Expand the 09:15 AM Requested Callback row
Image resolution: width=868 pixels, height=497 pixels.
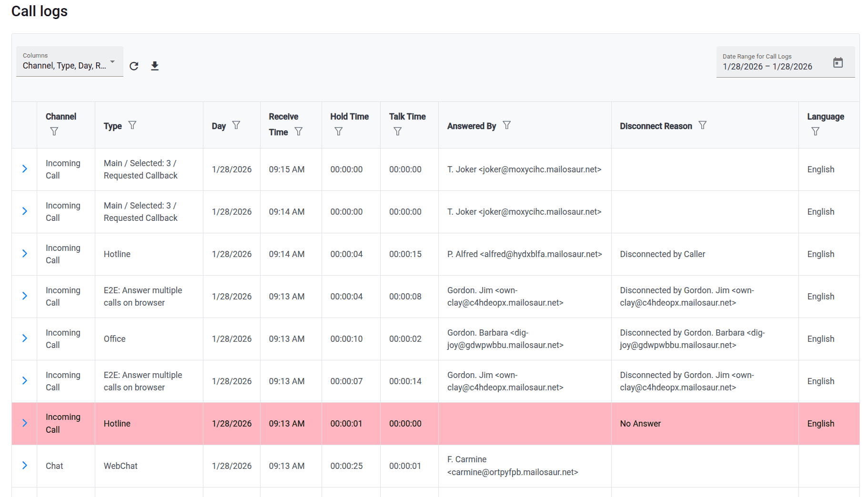click(25, 169)
